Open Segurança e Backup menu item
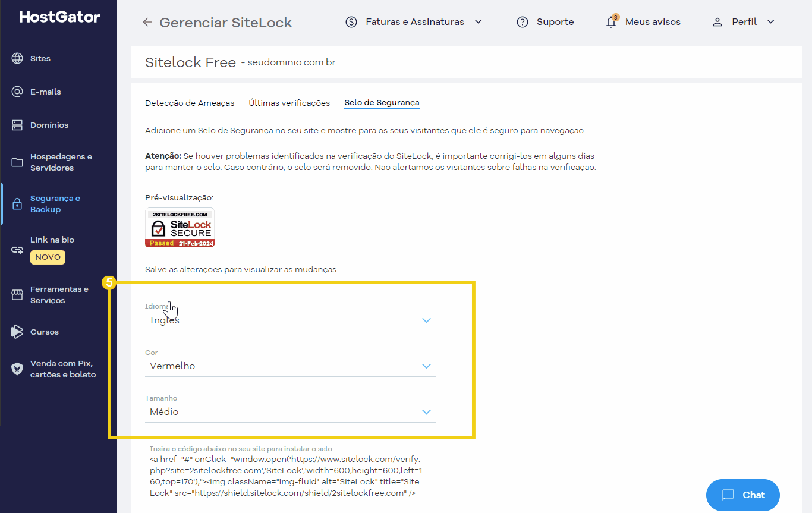 [55, 204]
